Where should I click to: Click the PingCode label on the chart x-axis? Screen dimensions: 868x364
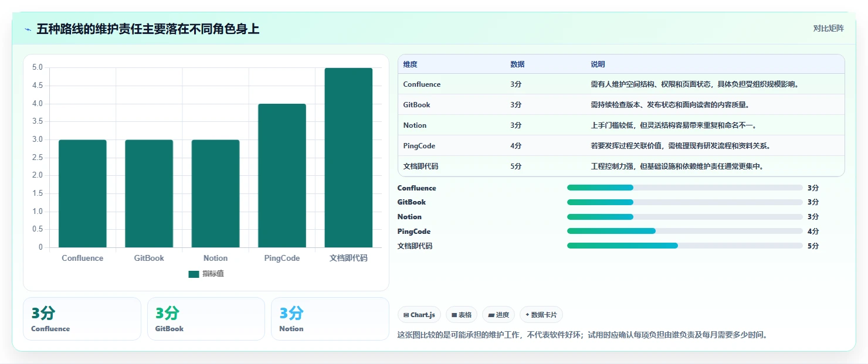click(x=282, y=258)
